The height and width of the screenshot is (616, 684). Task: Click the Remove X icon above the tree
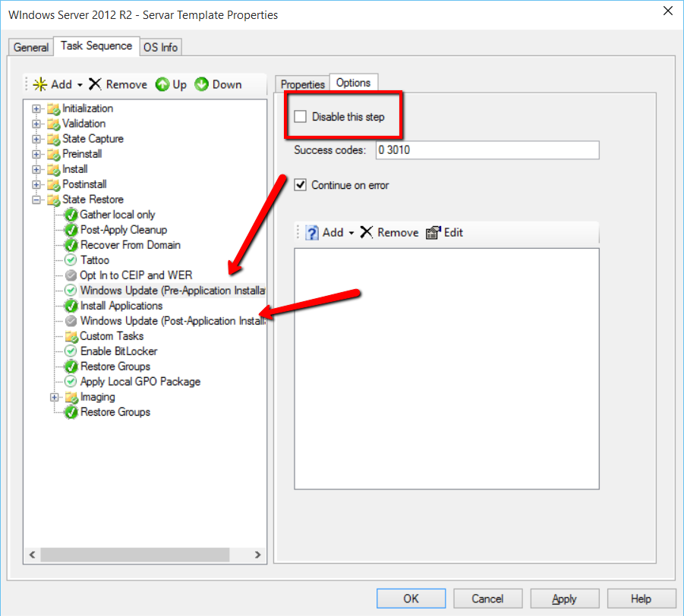95,84
